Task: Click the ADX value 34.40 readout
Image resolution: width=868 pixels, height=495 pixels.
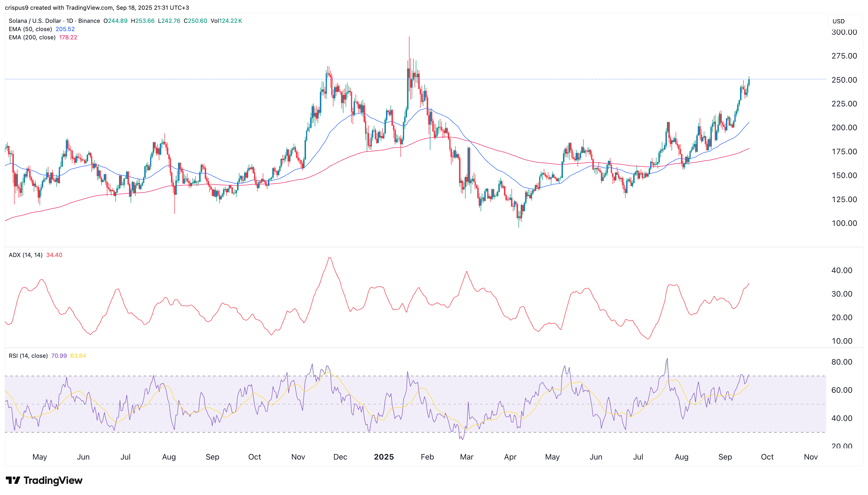Action: point(54,255)
